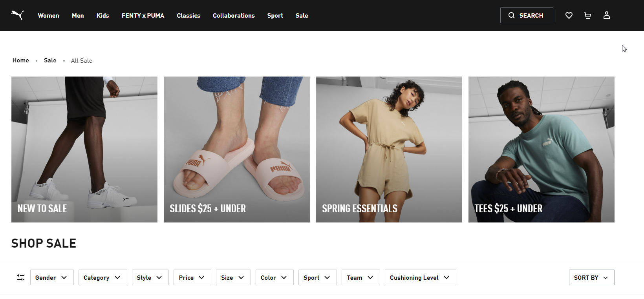The width and height of the screenshot is (644, 299).
Task: Click the All Sale breadcrumb text
Action: point(82,61)
